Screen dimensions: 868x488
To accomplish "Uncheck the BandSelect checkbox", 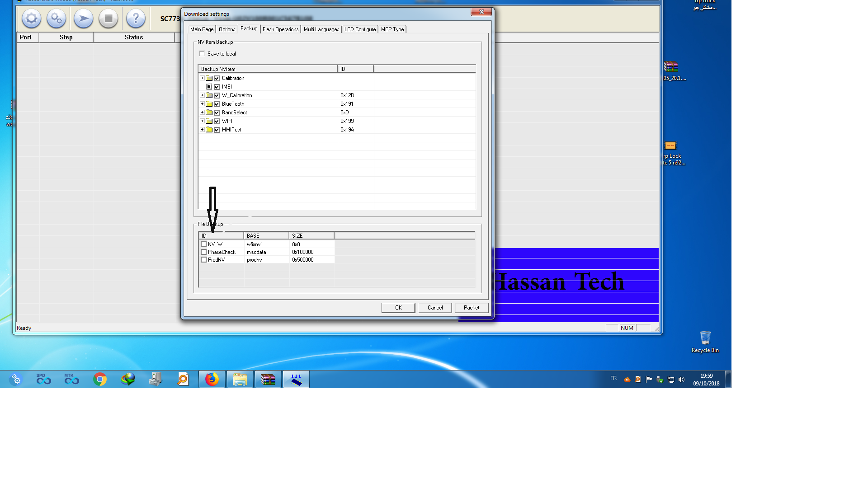I will [217, 113].
